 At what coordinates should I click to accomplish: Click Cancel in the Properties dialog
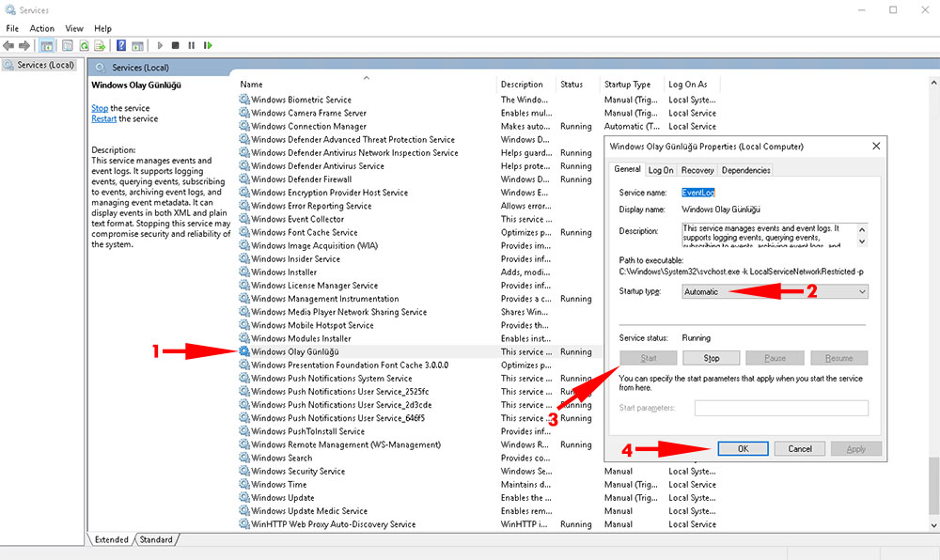tap(800, 448)
